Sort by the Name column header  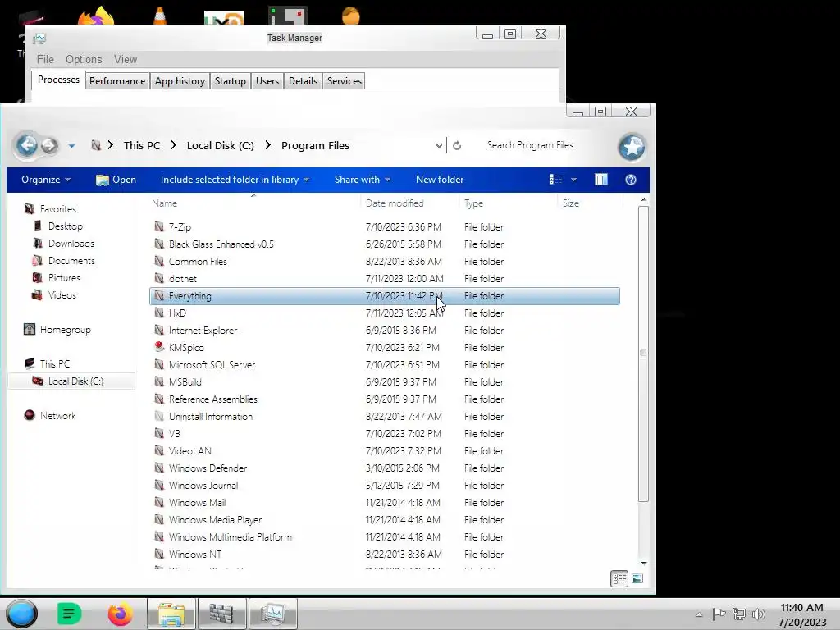[164, 203]
